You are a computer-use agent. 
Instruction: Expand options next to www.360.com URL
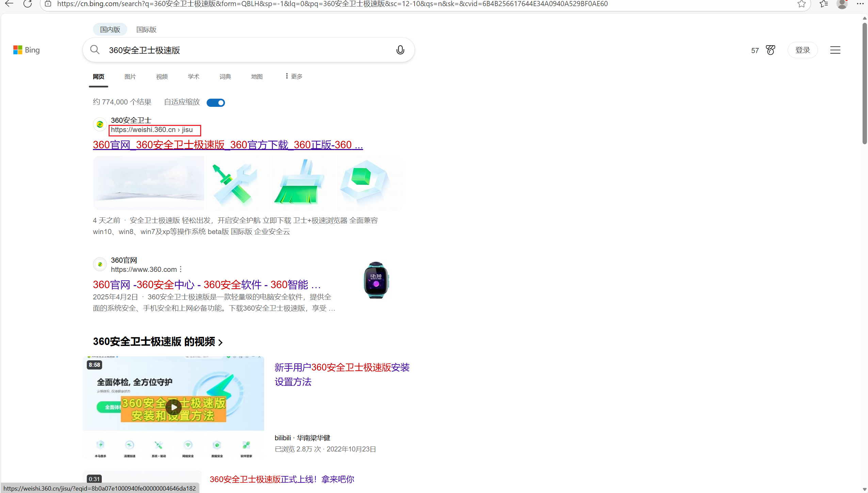pos(181,269)
